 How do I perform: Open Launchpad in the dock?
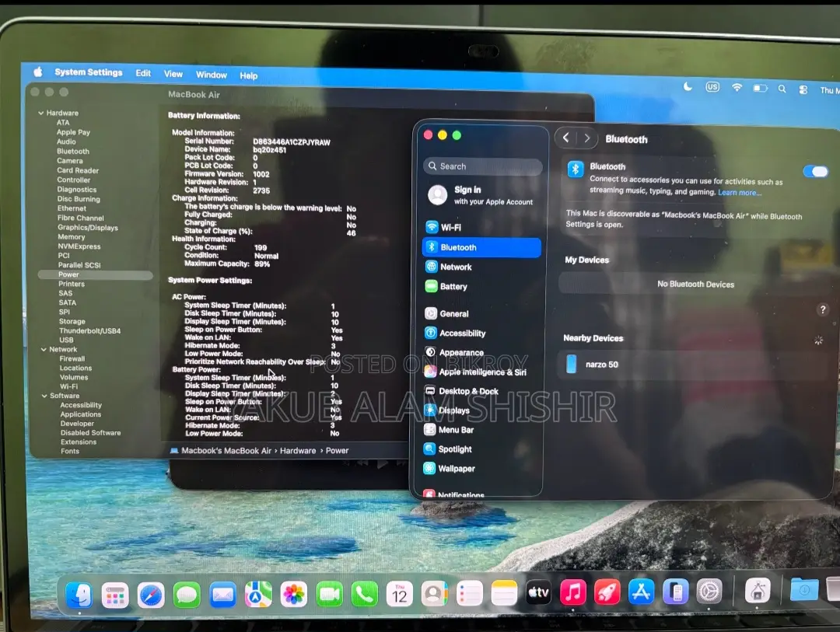[x=115, y=595]
